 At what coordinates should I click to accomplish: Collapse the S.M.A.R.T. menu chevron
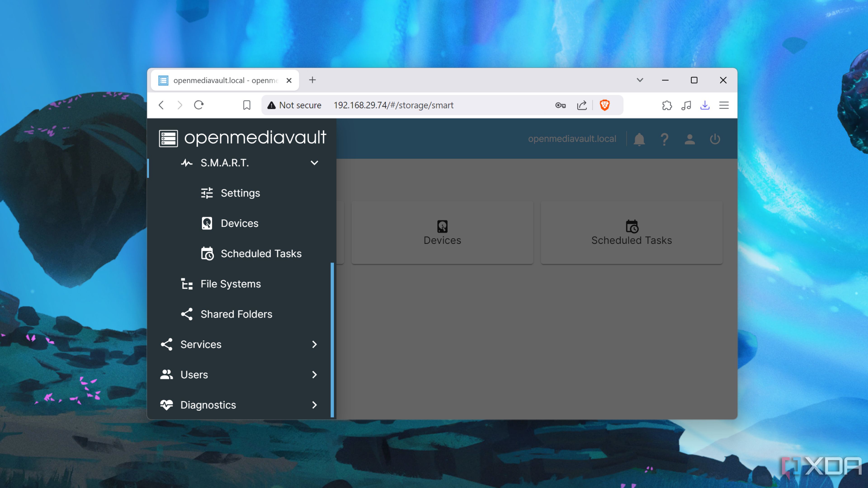coord(314,163)
